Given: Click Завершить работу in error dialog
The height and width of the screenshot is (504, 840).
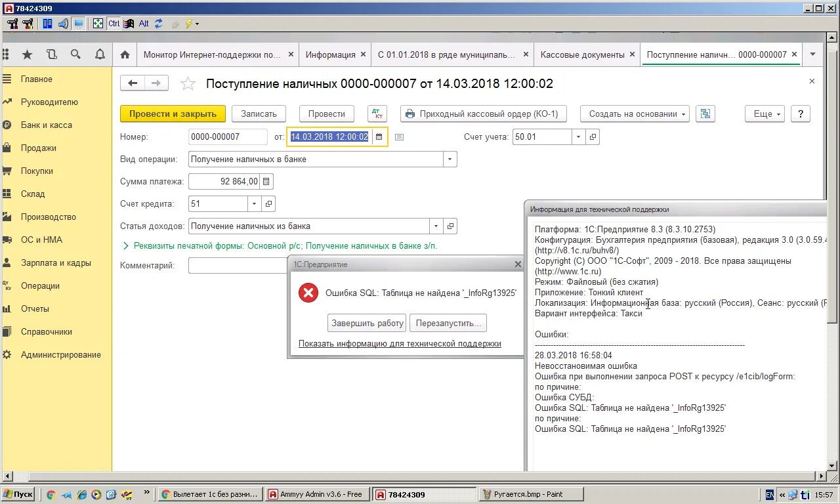Looking at the screenshot, I should click(x=367, y=323).
